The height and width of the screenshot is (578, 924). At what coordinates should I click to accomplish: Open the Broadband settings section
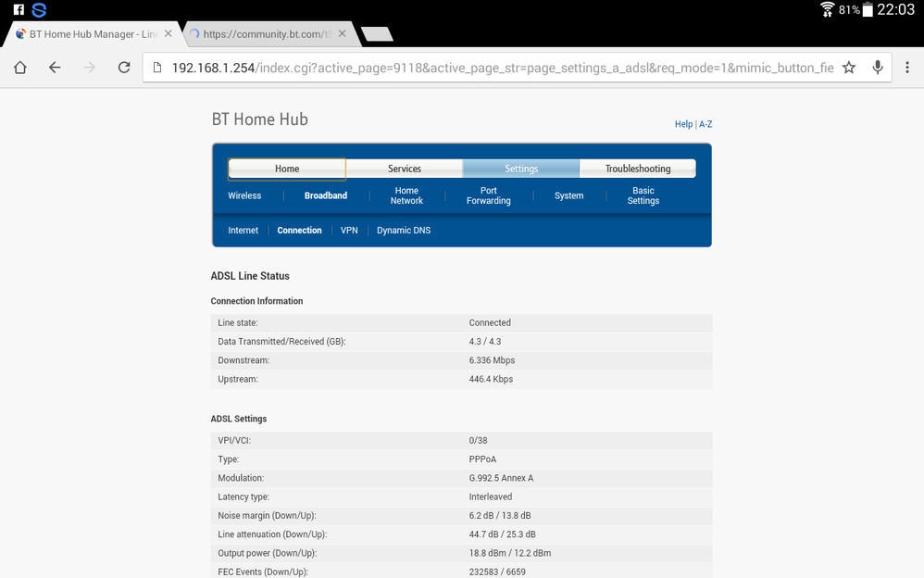[x=326, y=195]
